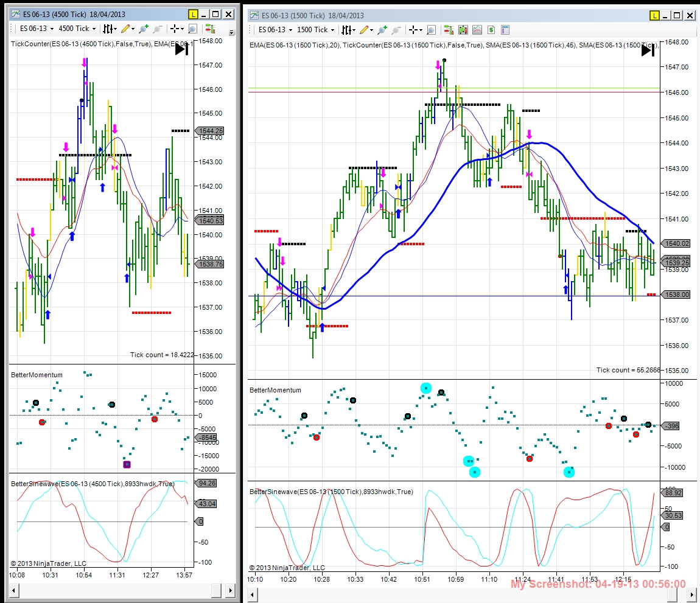Viewport: 700px width, 603px height.
Task: Click BetterSinewave label in 1500 Tick window
Action: pos(331,492)
